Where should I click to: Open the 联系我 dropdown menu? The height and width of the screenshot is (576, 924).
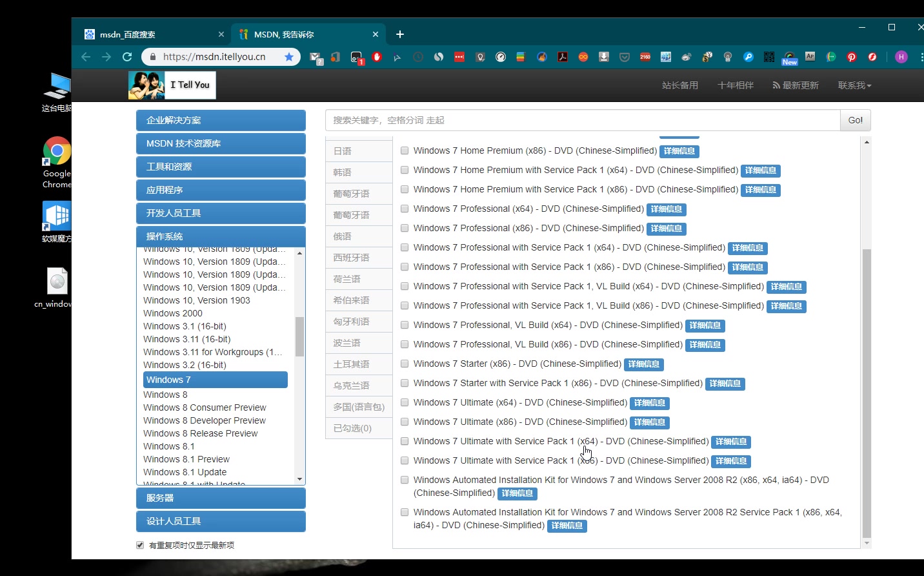854,85
